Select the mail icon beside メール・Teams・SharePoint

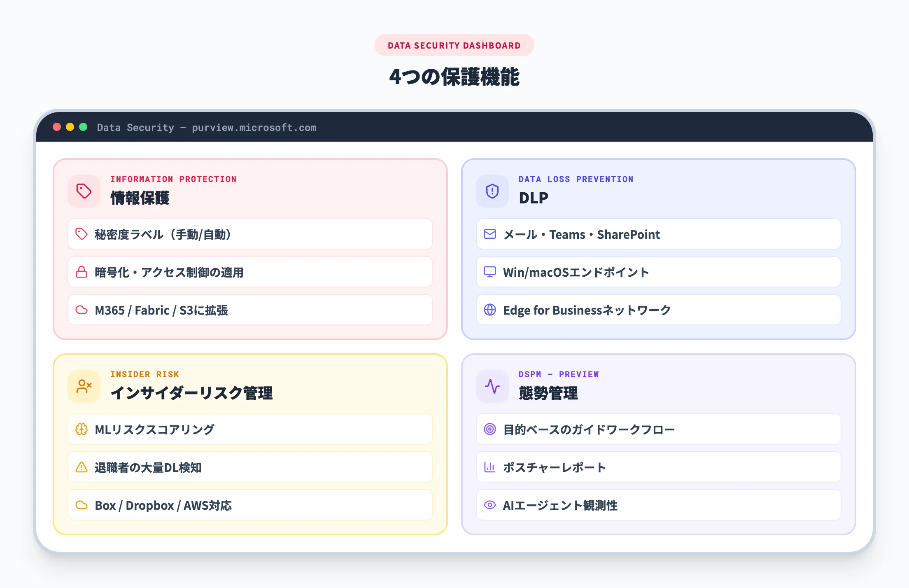[489, 234]
